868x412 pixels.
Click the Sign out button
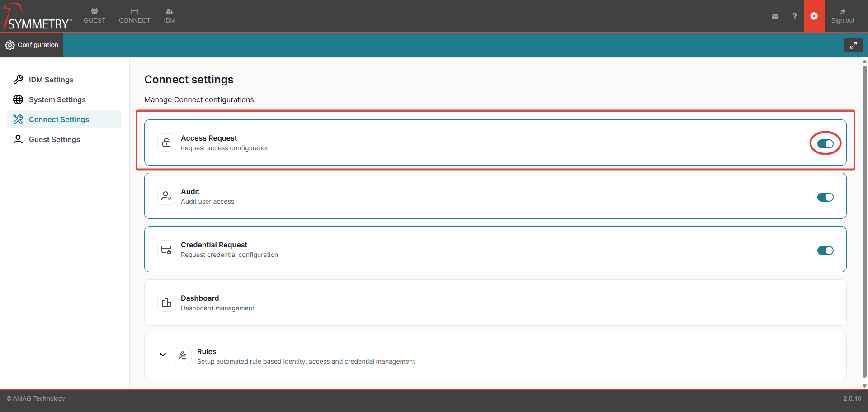[x=843, y=16]
